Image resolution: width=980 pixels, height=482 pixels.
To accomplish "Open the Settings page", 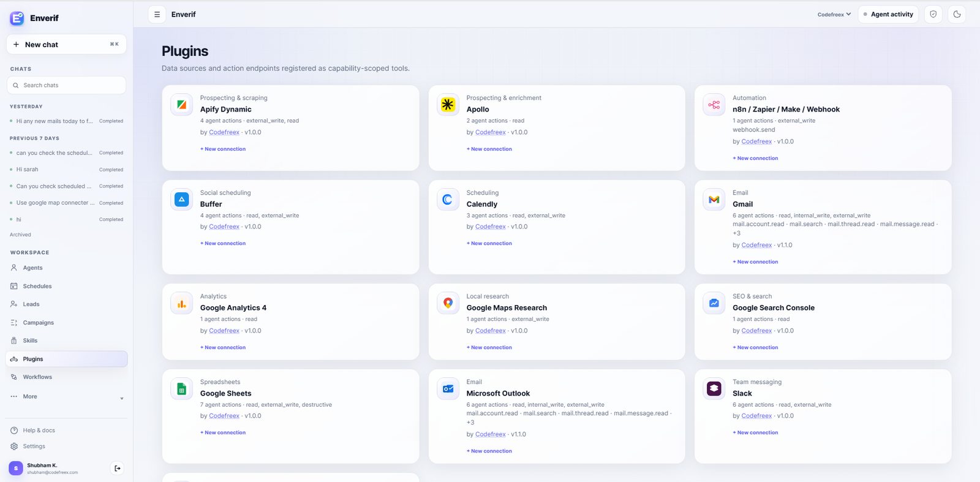I will 67,446.
